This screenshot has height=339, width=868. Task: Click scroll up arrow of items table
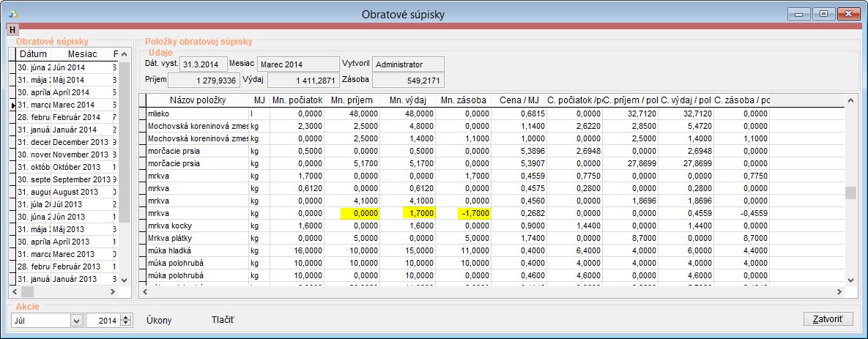point(850,100)
